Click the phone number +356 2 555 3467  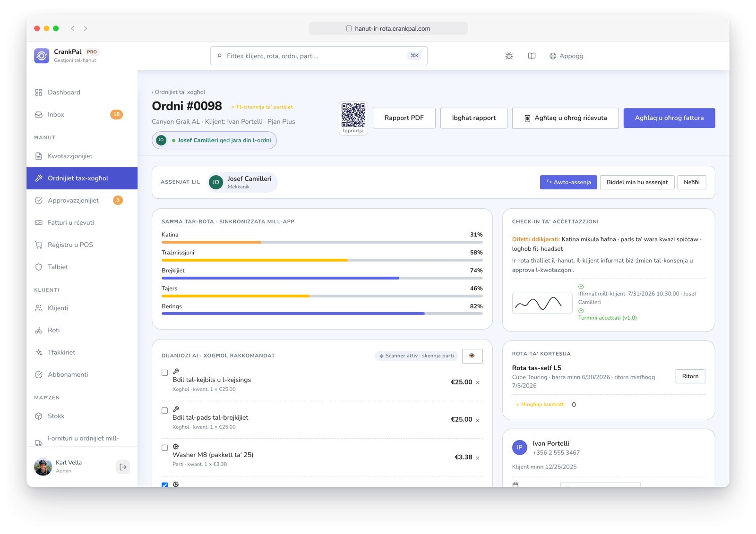tap(556, 453)
